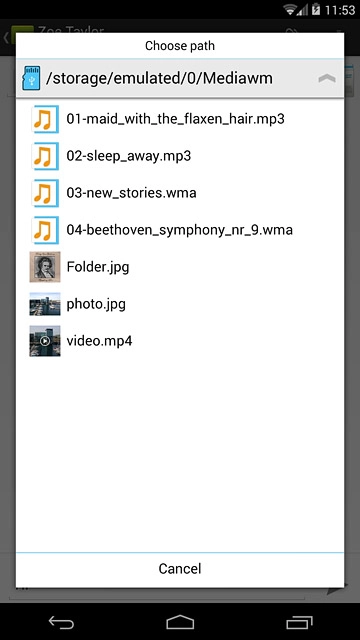The width and height of the screenshot is (360, 640).
Task: Open the Folder.jpg Beethoven thumbnail
Action: pos(45,267)
